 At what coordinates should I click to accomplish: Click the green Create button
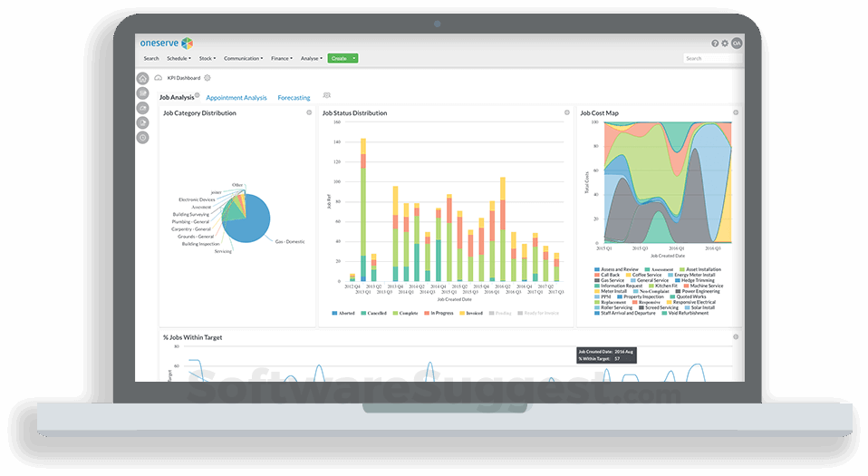[339, 58]
